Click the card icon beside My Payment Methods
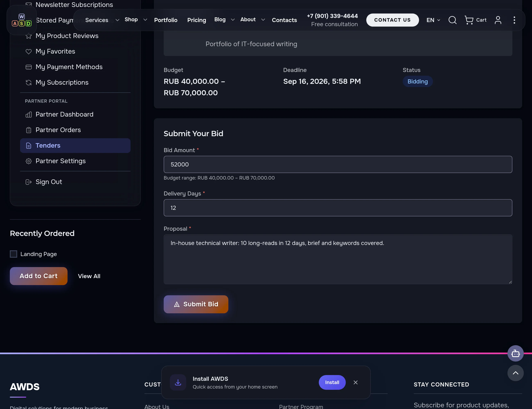Screen dimensions: 532x409 point(28,67)
